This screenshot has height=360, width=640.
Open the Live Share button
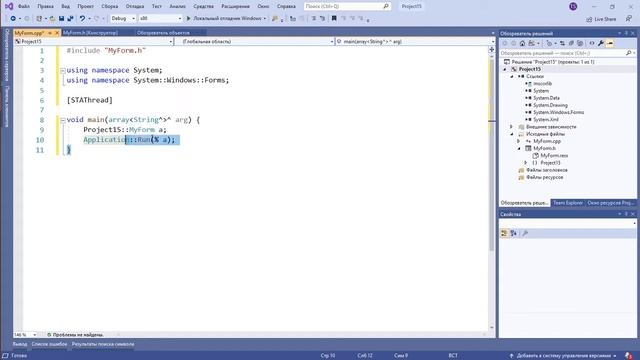click(601, 19)
